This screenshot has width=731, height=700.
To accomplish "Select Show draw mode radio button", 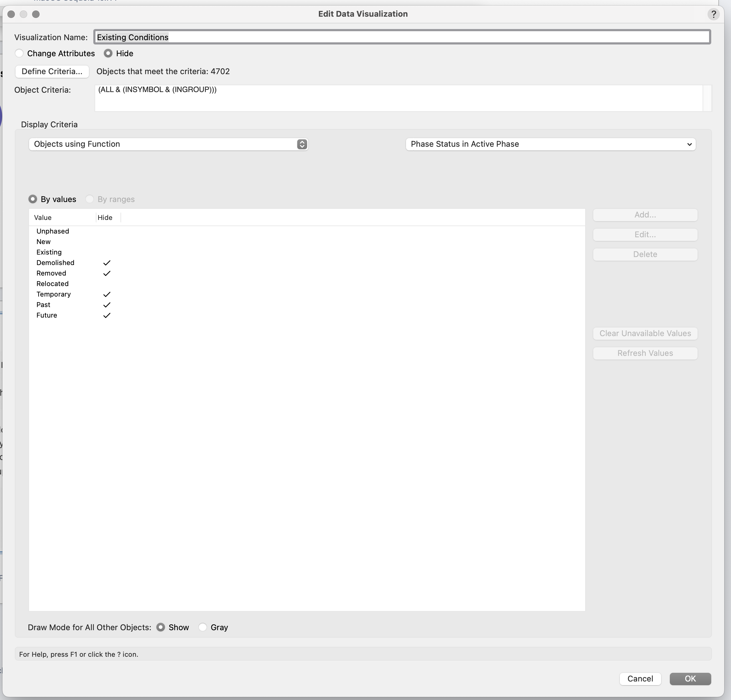I will coord(161,627).
